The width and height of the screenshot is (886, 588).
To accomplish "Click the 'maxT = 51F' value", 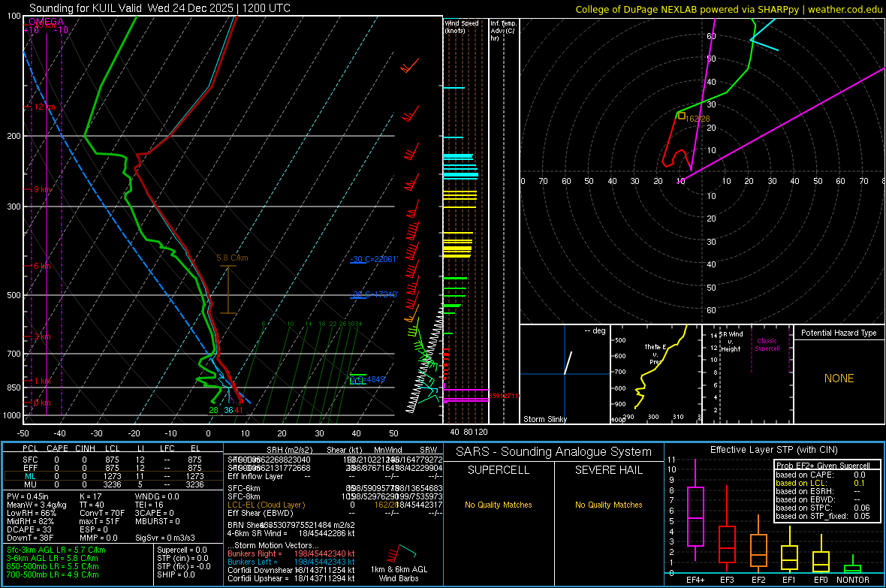I will click(x=99, y=521).
